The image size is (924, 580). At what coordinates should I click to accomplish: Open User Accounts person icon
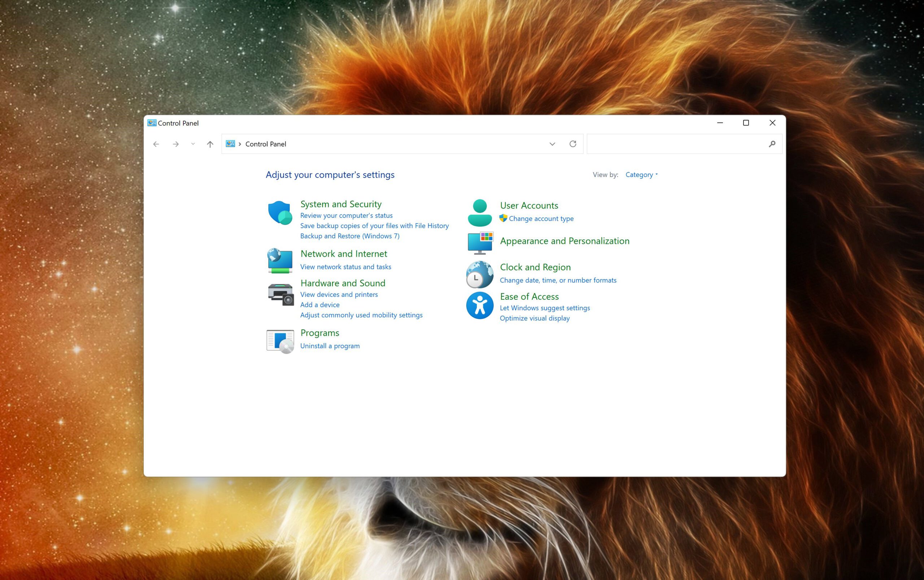(480, 212)
